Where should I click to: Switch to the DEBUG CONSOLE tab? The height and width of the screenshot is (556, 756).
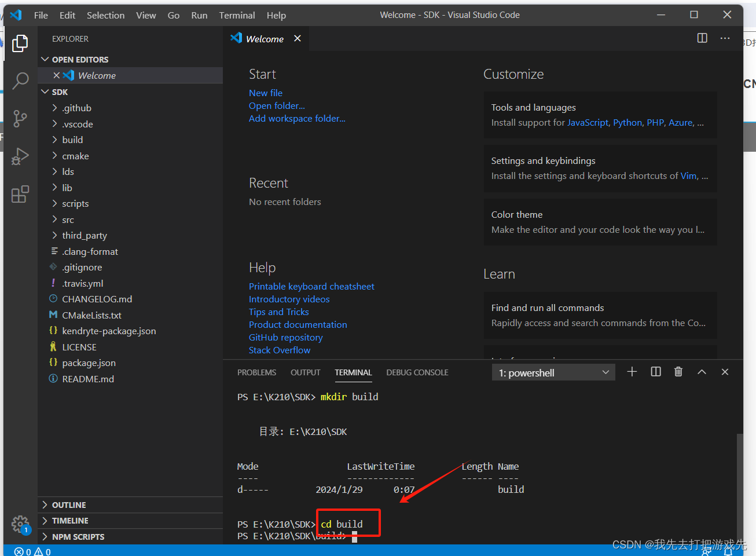(x=417, y=372)
